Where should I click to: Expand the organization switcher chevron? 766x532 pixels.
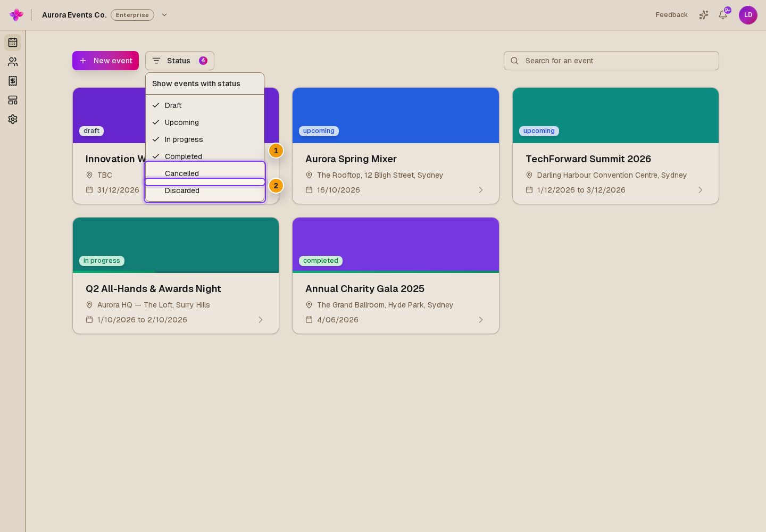click(x=164, y=15)
